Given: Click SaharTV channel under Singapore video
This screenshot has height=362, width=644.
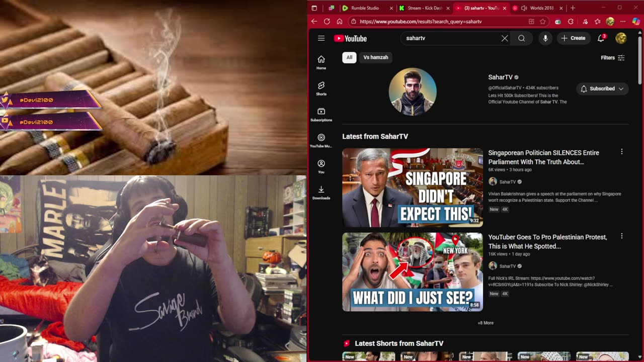Looking at the screenshot, I should click(507, 182).
